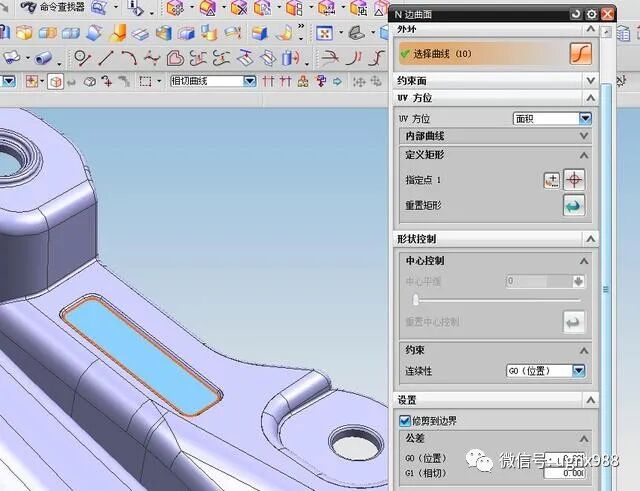This screenshot has width=640, height=491.
Task: Click the dialog reset arrow icon
Action: 576,14
